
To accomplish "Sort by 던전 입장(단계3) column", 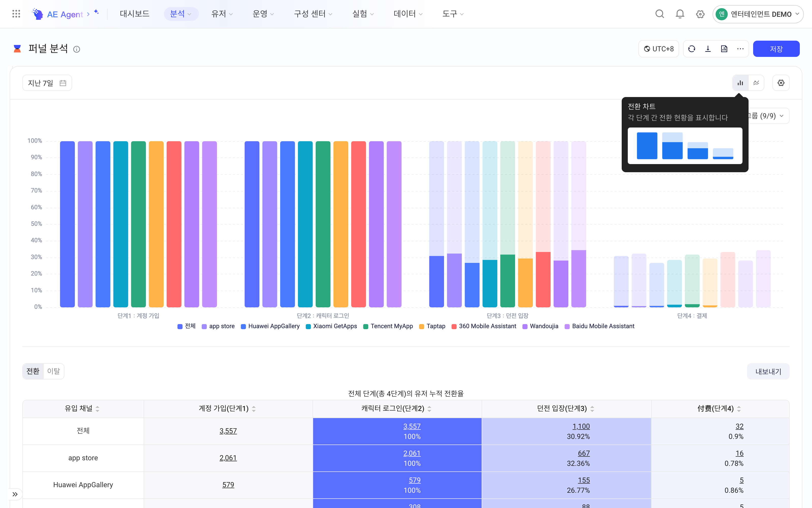I will 592,408.
